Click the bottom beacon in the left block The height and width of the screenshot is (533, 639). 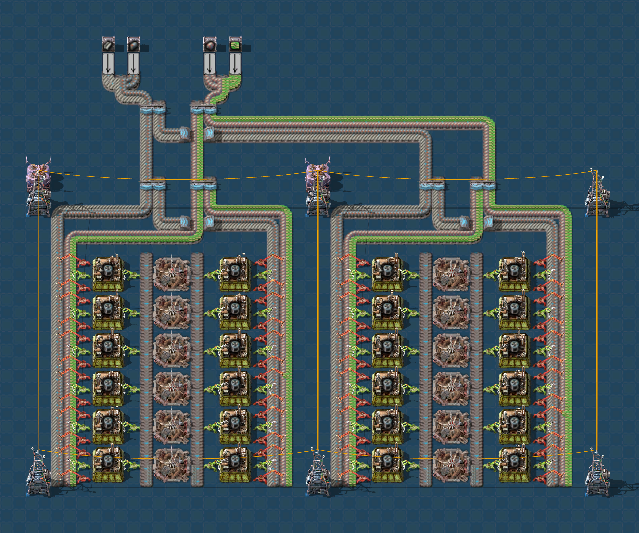point(172,464)
